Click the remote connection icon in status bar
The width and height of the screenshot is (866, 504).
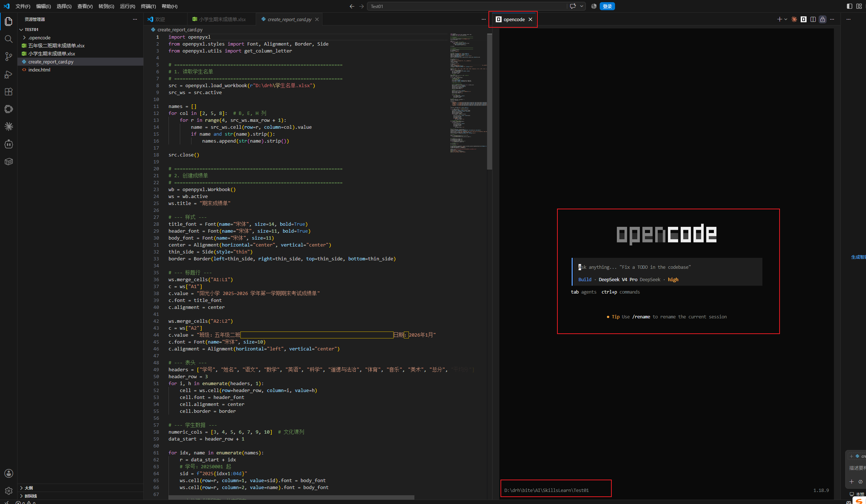click(x=6, y=502)
